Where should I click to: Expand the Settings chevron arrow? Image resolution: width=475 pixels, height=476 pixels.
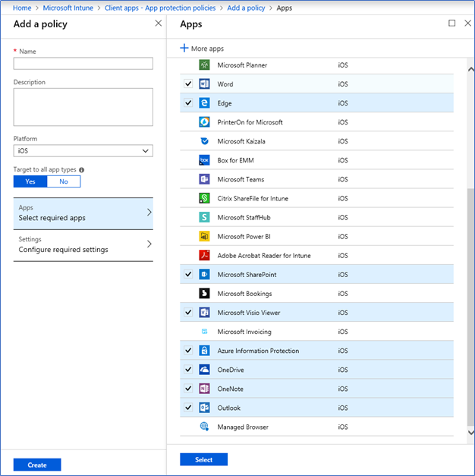pyautogui.click(x=149, y=244)
